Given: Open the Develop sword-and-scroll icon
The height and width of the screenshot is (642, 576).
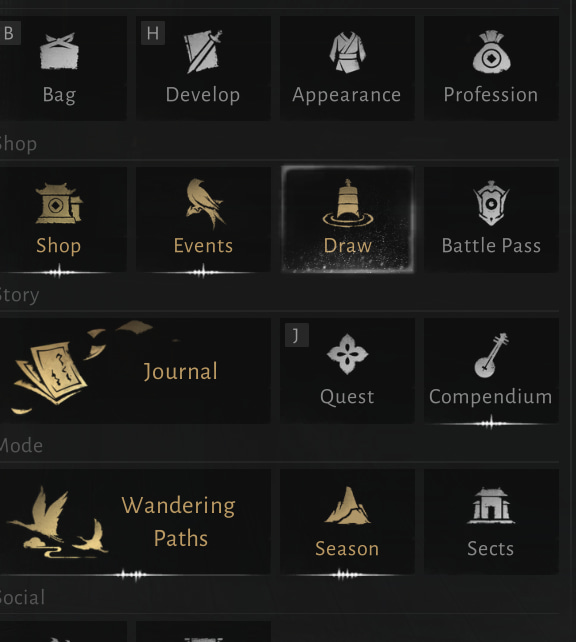Looking at the screenshot, I should pyautogui.click(x=203, y=51).
